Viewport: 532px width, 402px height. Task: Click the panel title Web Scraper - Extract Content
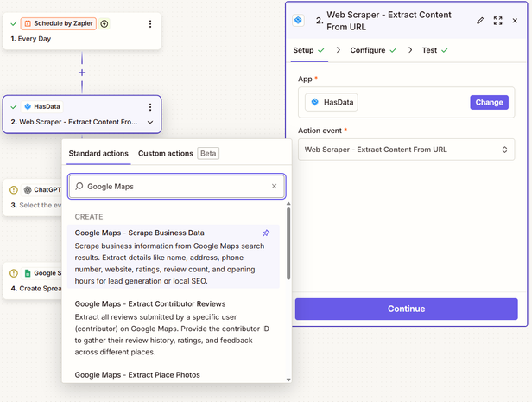[389, 21]
